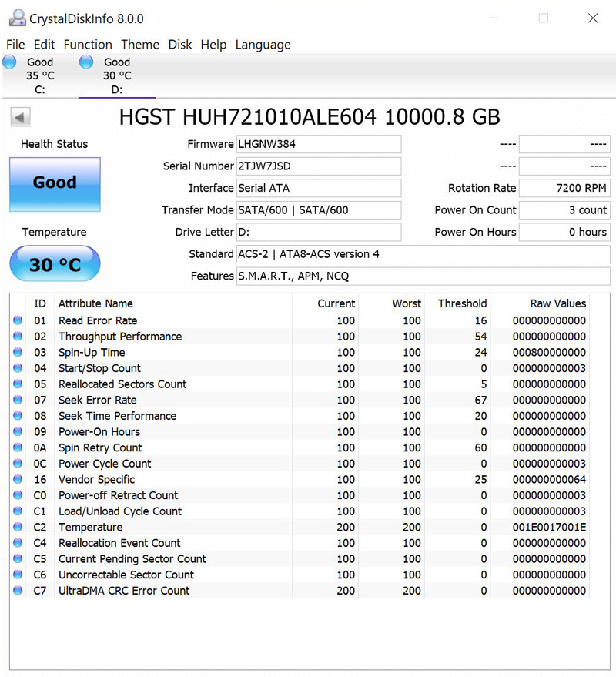This screenshot has height=677, width=616.
Task: Click the Good health status button
Action: [x=55, y=184]
